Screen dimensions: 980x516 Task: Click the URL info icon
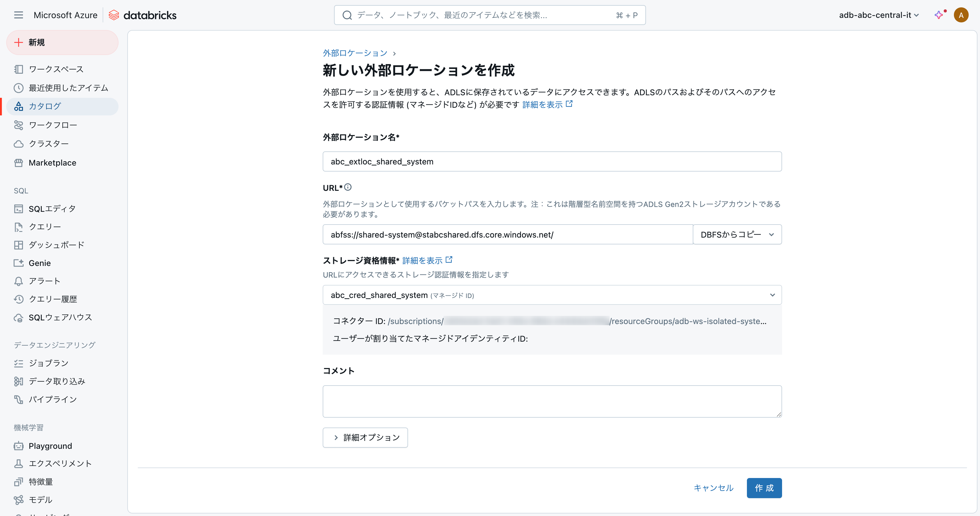pos(348,187)
